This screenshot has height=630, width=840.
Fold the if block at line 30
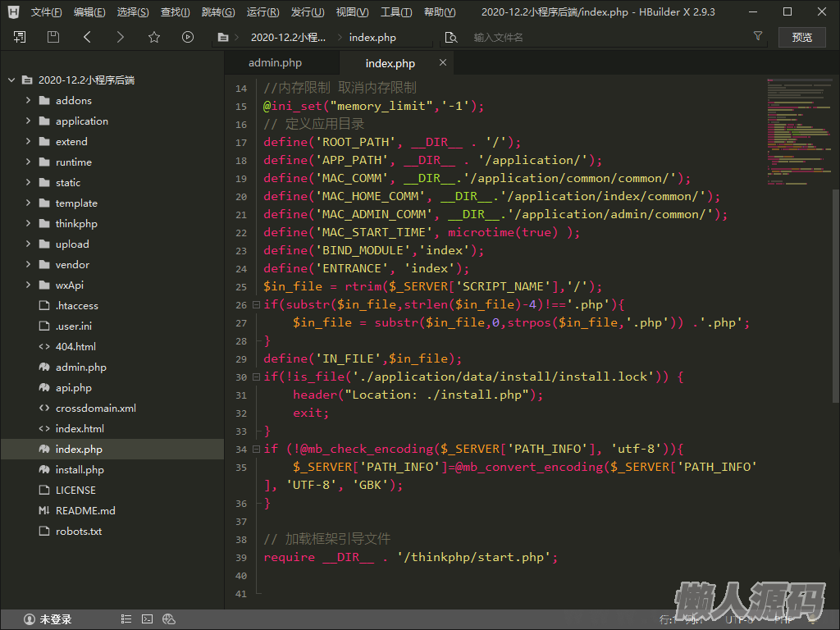[x=256, y=377]
